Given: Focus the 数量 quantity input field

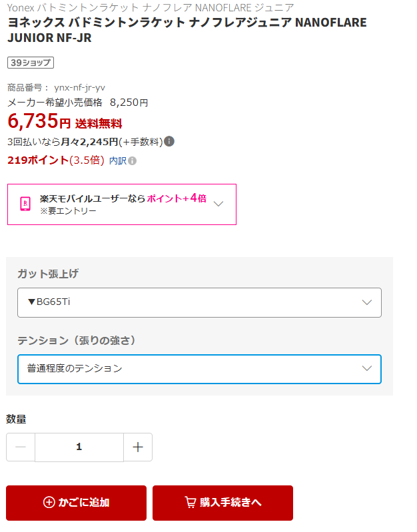Looking at the screenshot, I should [x=79, y=447].
